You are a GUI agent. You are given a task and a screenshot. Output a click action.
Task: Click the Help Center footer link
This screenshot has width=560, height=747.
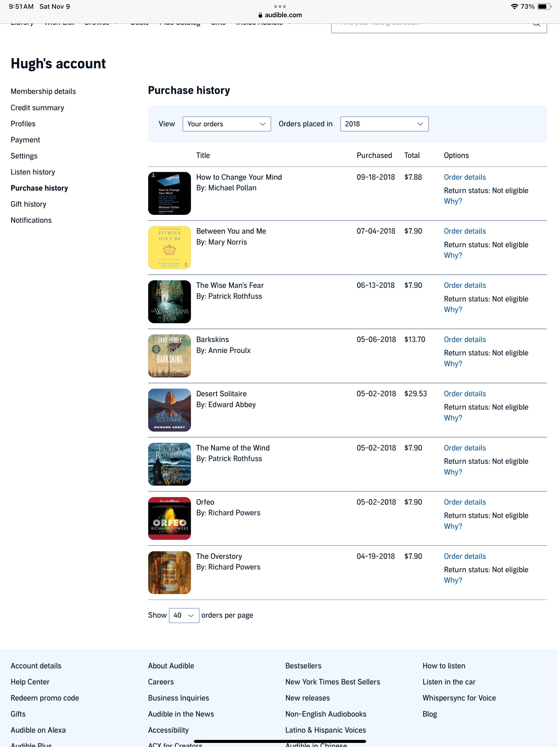(x=30, y=681)
